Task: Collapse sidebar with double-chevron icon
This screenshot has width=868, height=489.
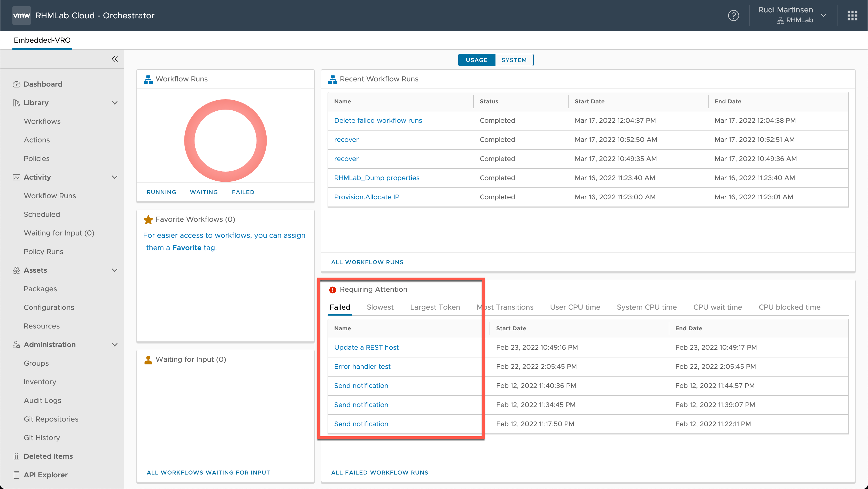Action: (x=115, y=59)
